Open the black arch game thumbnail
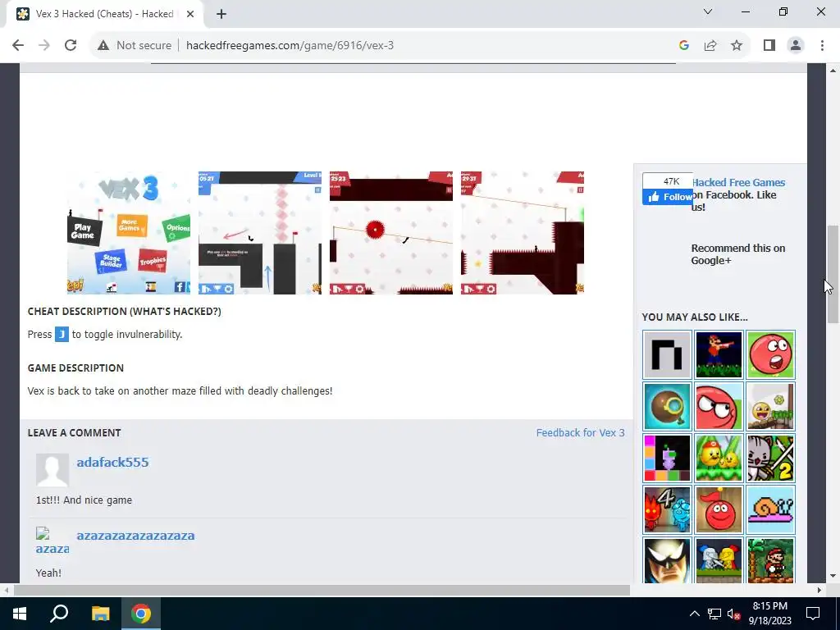This screenshot has width=840, height=630. coord(667,354)
